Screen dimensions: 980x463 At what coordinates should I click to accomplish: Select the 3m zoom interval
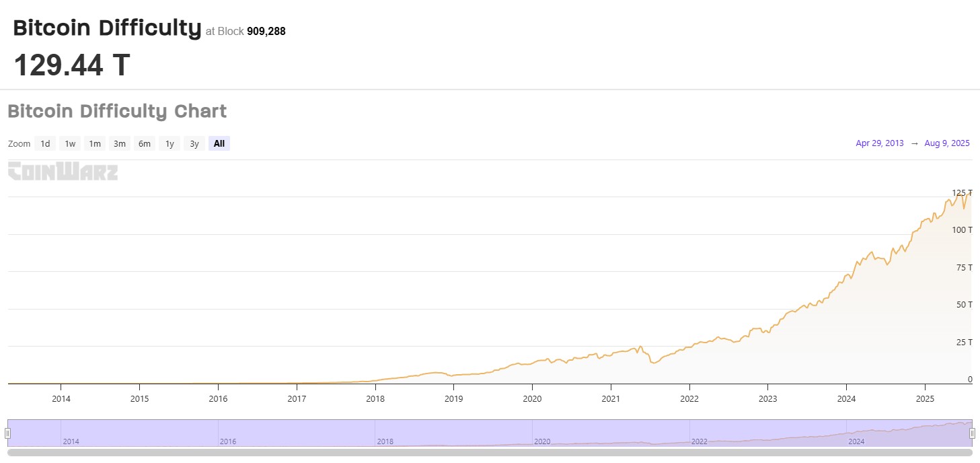[119, 143]
